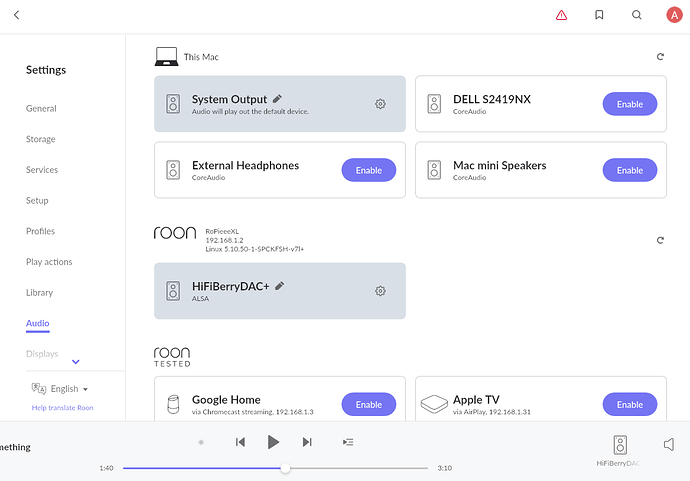Screen dimensions: 690x481
Task: Skip to next track
Action: tap(307, 442)
